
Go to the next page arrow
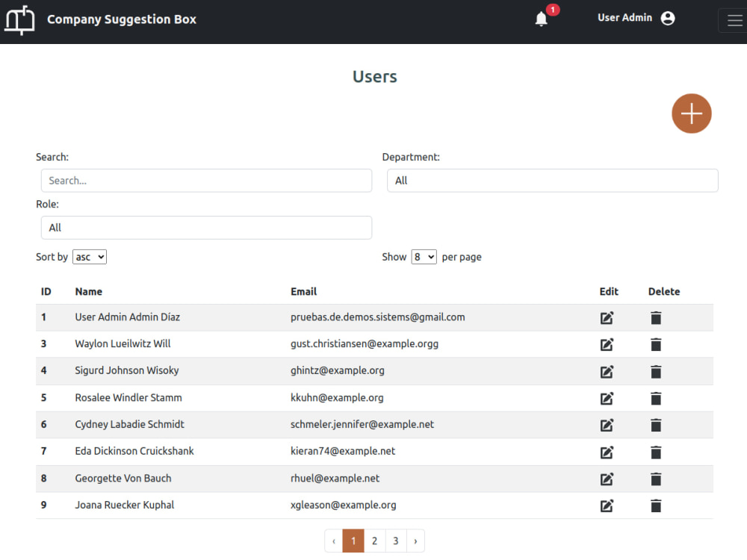(x=415, y=541)
